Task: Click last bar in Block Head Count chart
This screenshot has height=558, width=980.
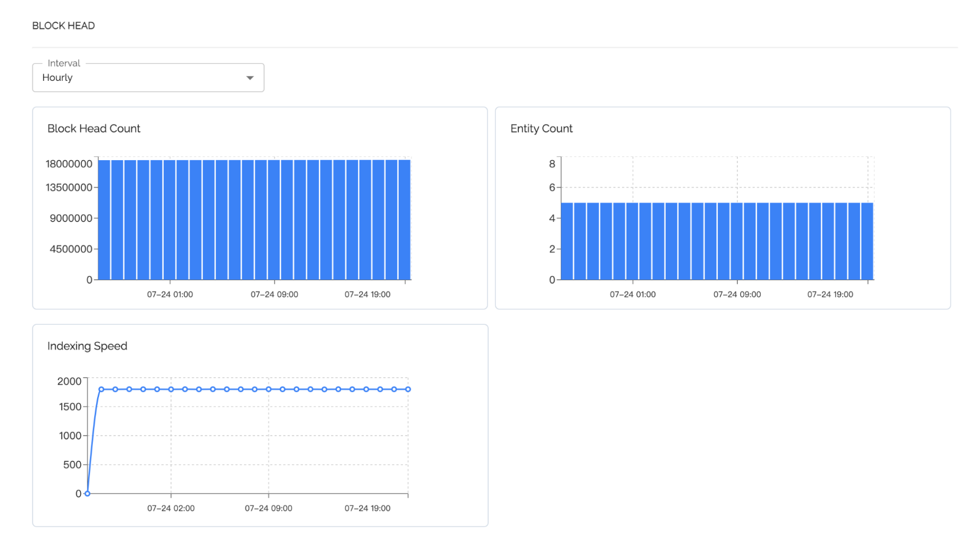Action: (404, 219)
